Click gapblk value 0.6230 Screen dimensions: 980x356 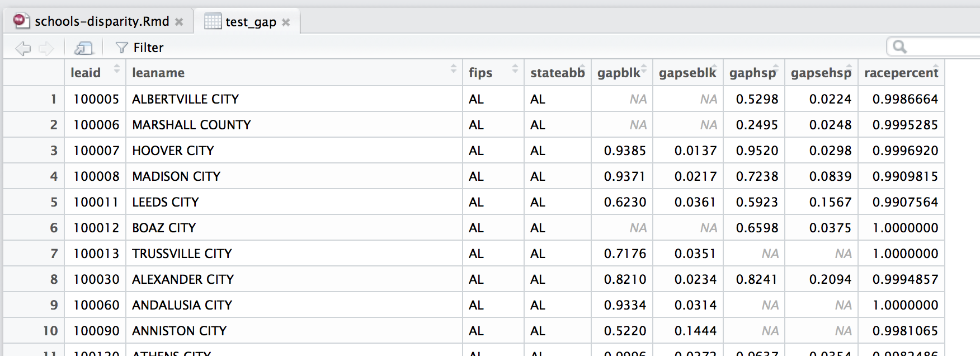point(625,202)
